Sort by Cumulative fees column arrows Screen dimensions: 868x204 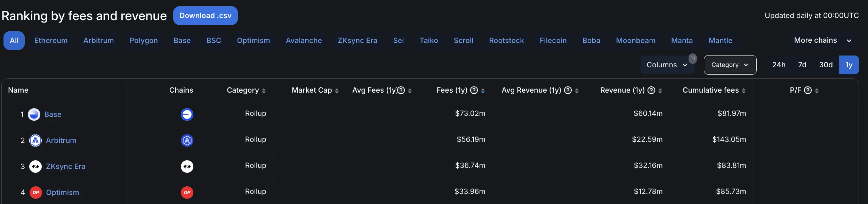point(744,91)
